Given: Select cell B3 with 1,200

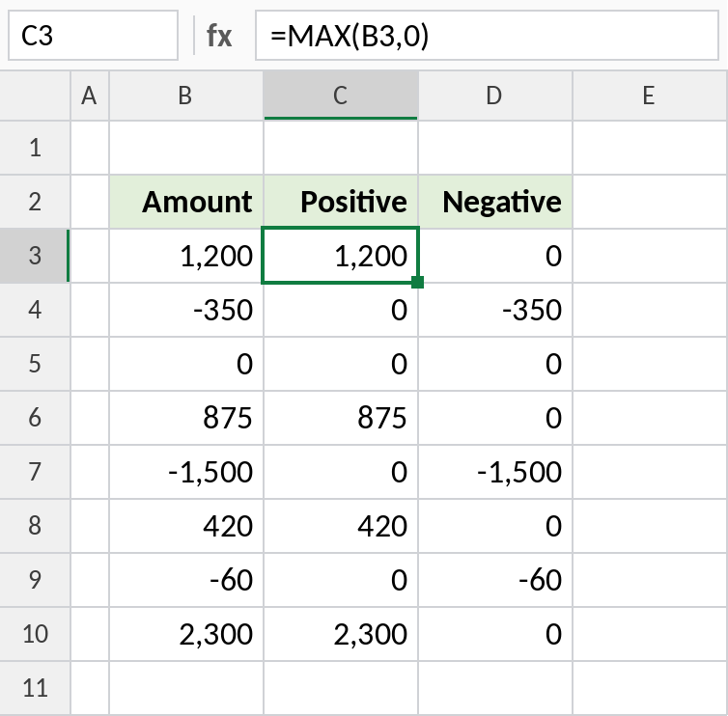Looking at the screenshot, I should coord(185,256).
